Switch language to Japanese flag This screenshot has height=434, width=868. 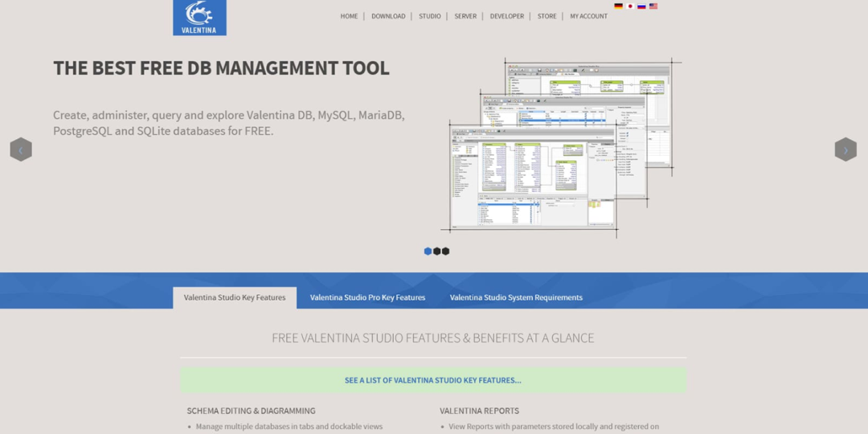[630, 6]
